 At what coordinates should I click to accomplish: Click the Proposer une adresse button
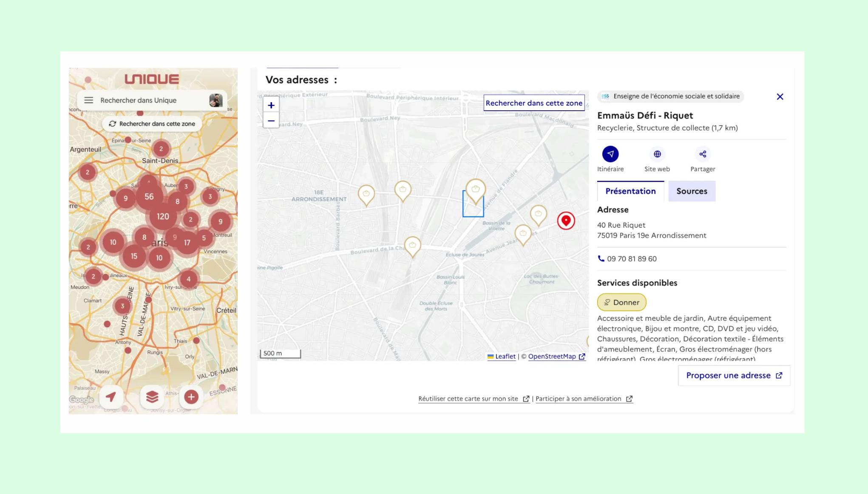[x=734, y=375]
